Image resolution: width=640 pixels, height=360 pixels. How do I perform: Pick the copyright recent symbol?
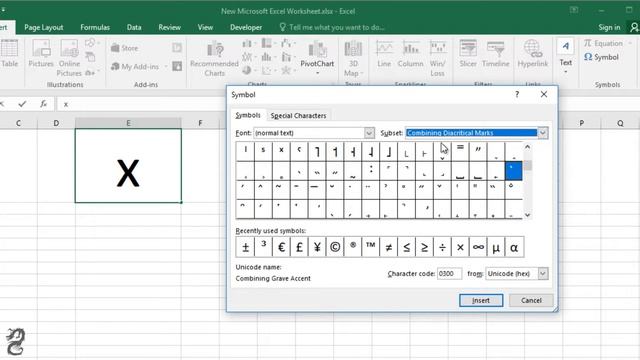click(x=335, y=247)
